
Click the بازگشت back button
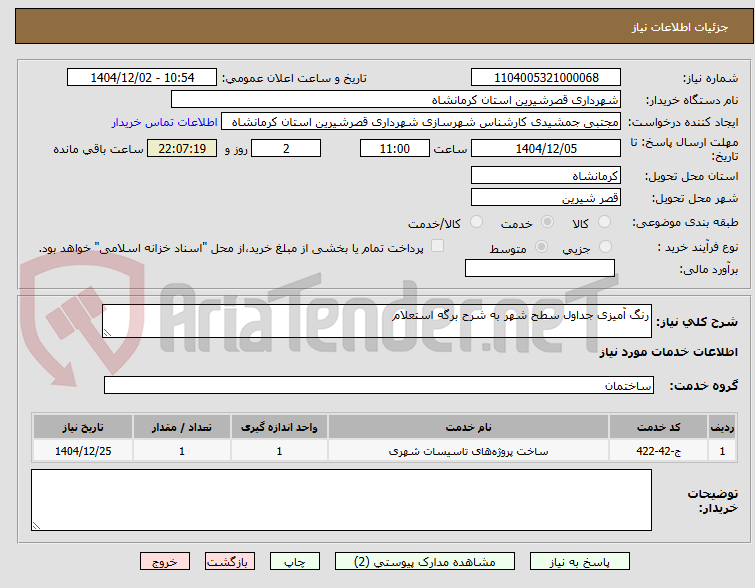pyautogui.click(x=230, y=562)
